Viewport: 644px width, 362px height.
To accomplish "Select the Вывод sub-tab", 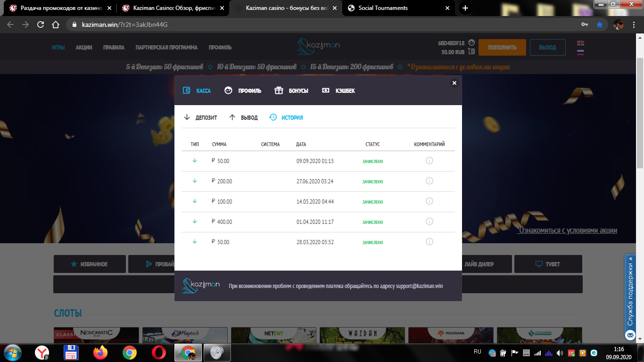I will pos(243,117).
